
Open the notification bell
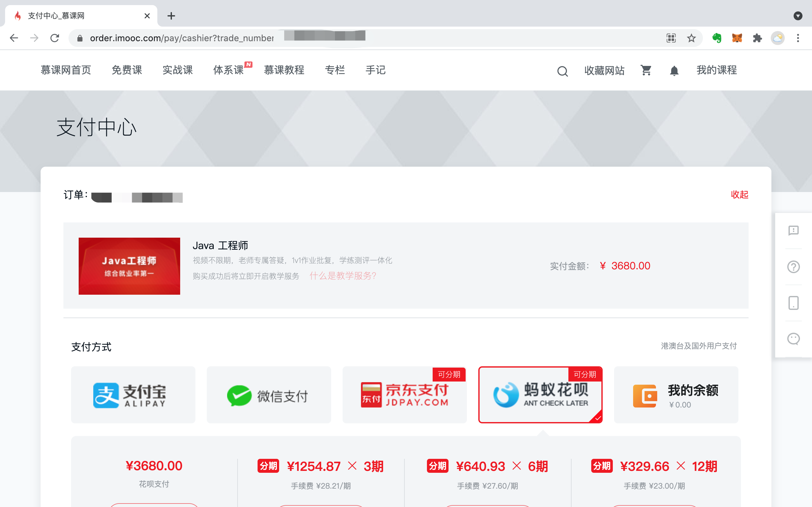[674, 71]
